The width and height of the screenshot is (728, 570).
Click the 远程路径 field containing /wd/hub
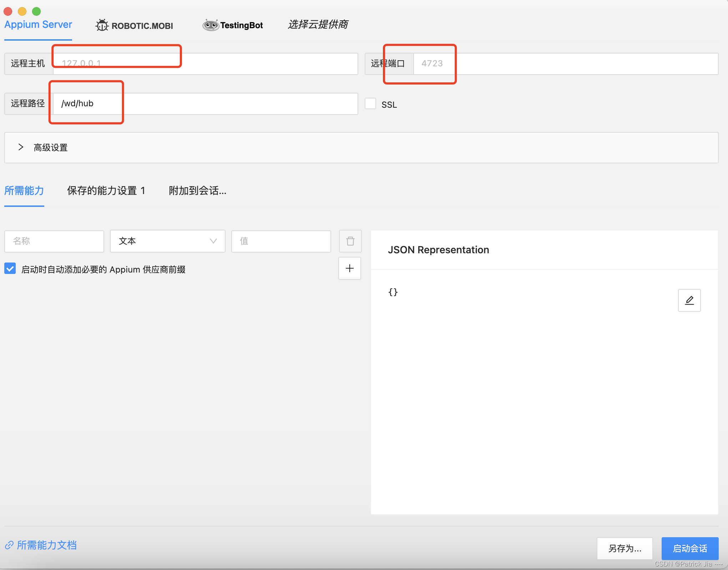point(206,104)
